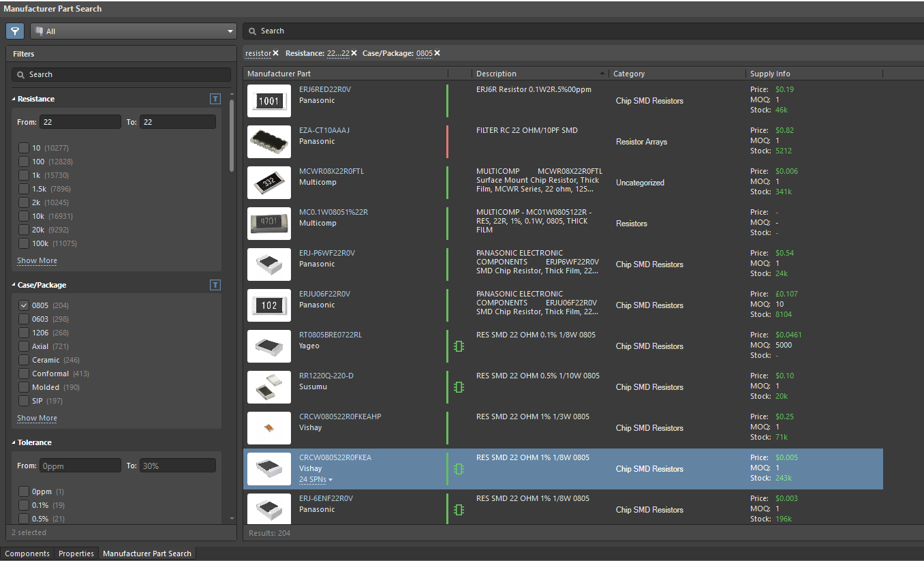Screen dimensions: 924x561
Task: Check the 1206 package checkbox
Action: [x=24, y=333]
